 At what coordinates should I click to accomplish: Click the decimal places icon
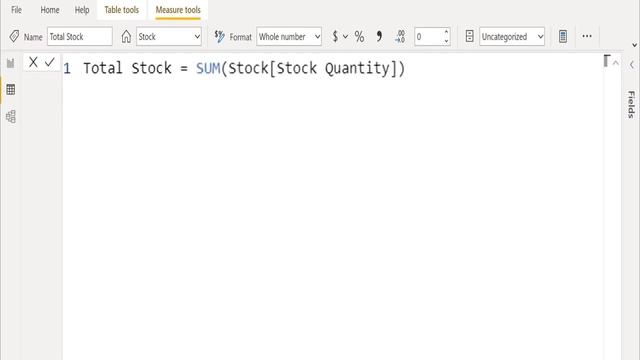(x=400, y=37)
